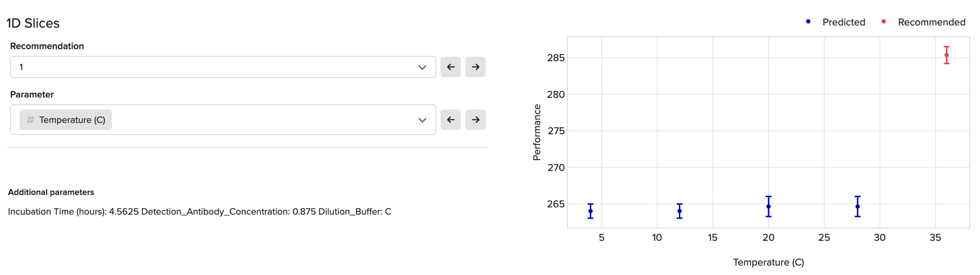Click the red Recommended legend marker
Image resolution: width=980 pixels, height=275 pixels.
pyautogui.click(x=884, y=21)
